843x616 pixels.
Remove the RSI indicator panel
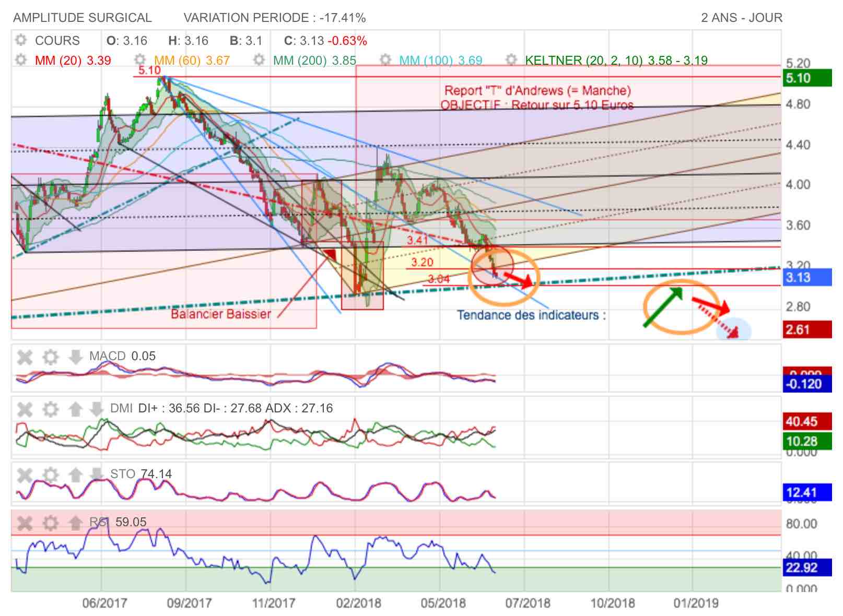coord(25,523)
